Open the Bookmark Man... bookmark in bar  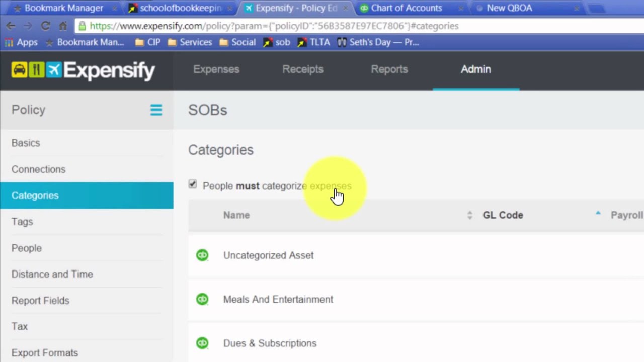pos(85,42)
